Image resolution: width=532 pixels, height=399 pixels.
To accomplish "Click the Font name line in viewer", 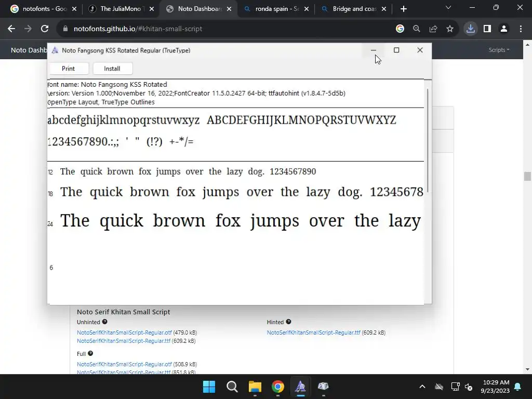I will pos(107,84).
